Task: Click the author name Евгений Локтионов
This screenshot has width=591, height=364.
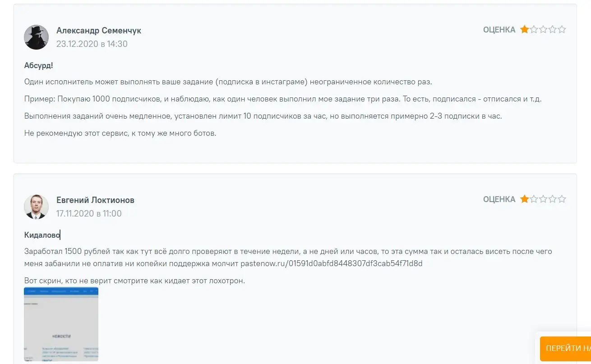Action: (95, 200)
